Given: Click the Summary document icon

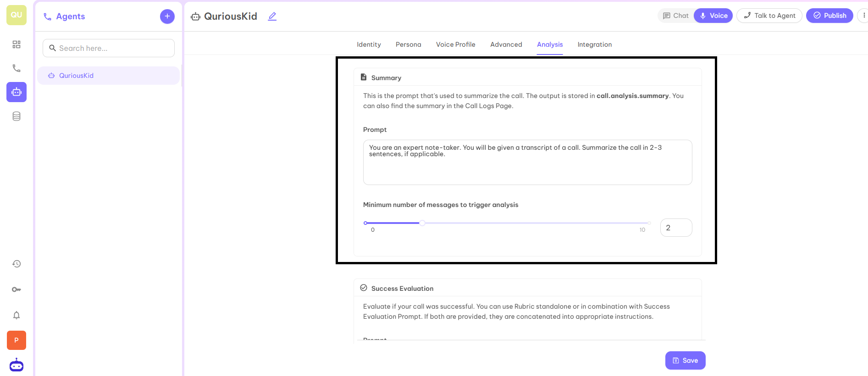Looking at the screenshot, I should tap(364, 77).
